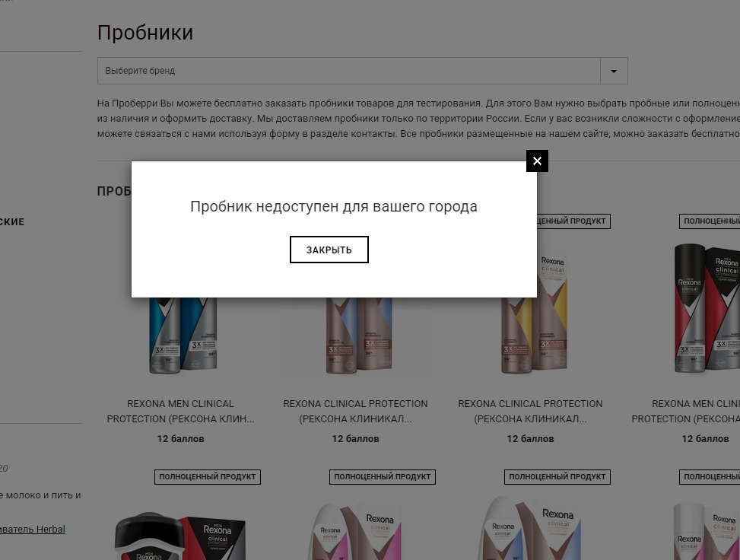The width and height of the screenshot is (740, 560).
Task: Close the popup with the X icon
Action: (537, 161)
